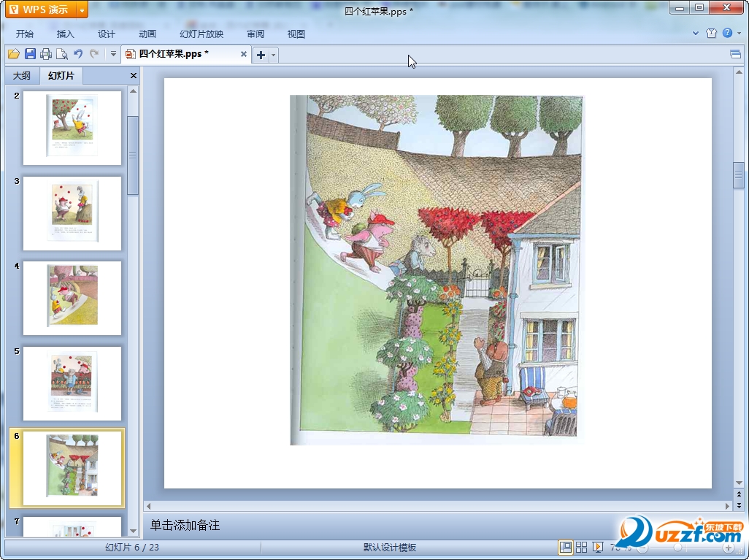
Task: Click the zoom out minus button
Action: click(642, 548)
